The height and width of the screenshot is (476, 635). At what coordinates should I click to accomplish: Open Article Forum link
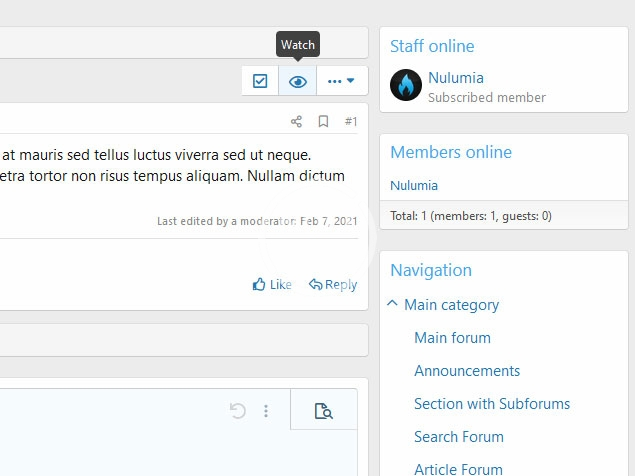458,468
